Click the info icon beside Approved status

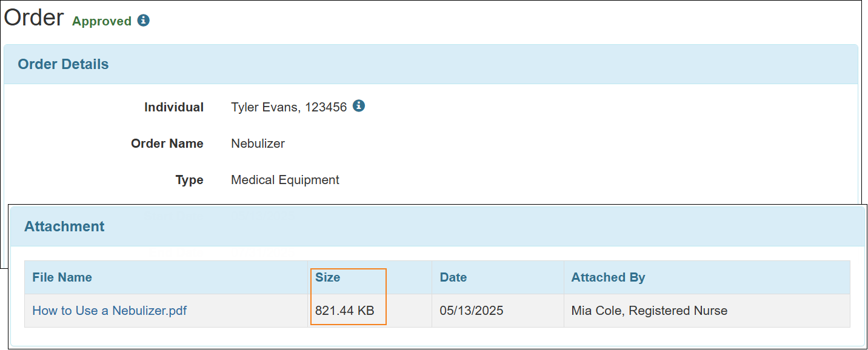tap(144, 21)
